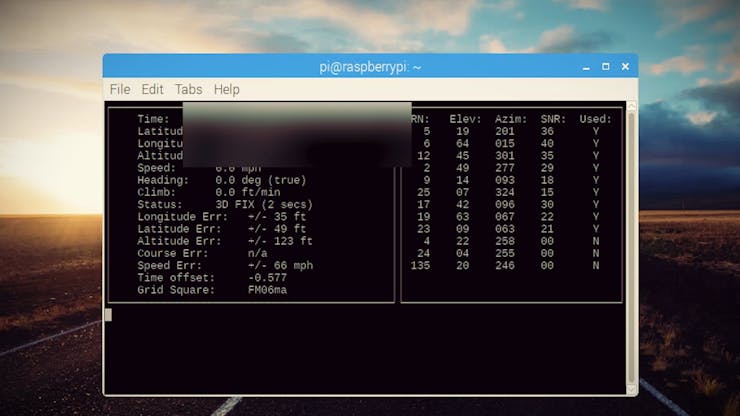Click the scrollbar up arrow

click(x=631, y=106)
